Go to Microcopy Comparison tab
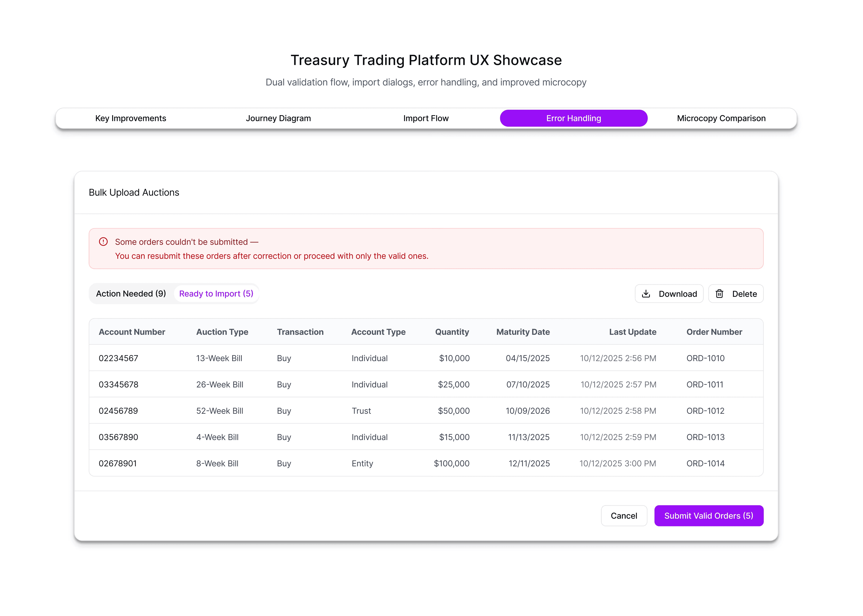The image size is (863, 616). 721,118
